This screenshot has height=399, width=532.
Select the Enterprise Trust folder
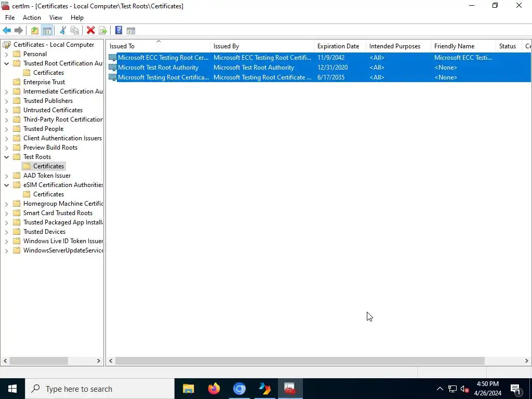coord(44,82)
